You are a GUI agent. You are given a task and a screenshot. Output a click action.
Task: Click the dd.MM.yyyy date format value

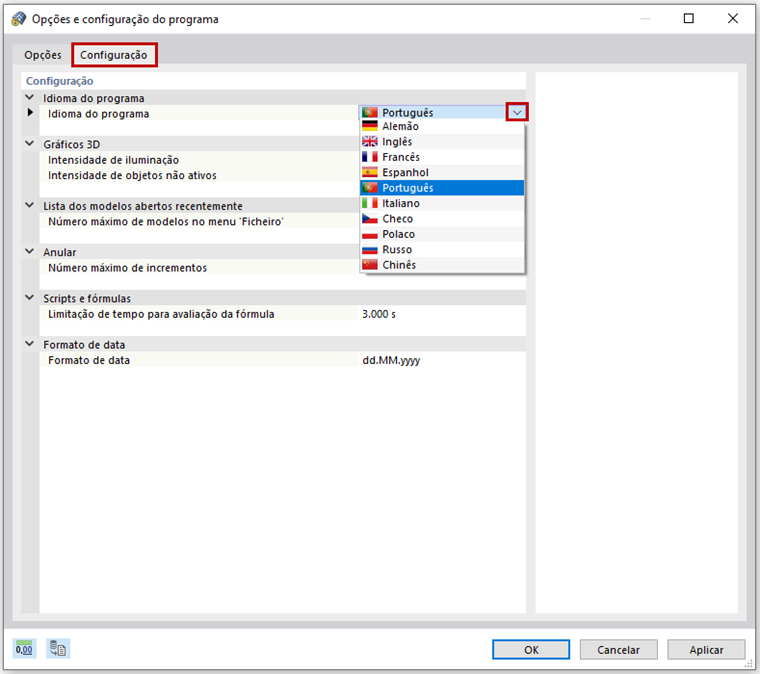pyautogui.click(x=391, y=361)
